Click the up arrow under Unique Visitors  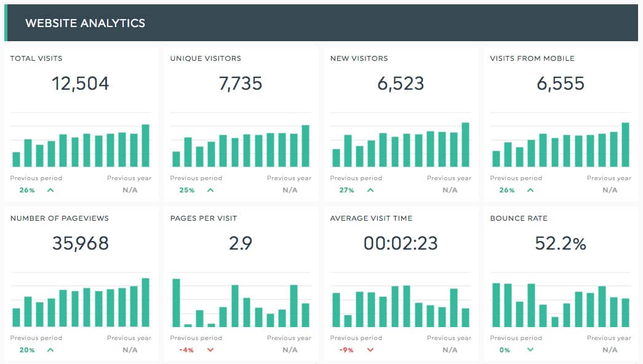coord(210,190)
